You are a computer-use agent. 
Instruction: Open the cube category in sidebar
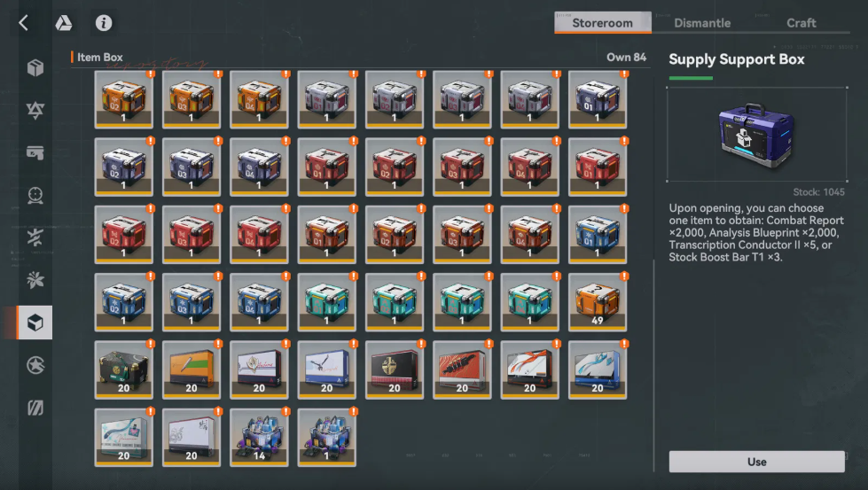35,68
